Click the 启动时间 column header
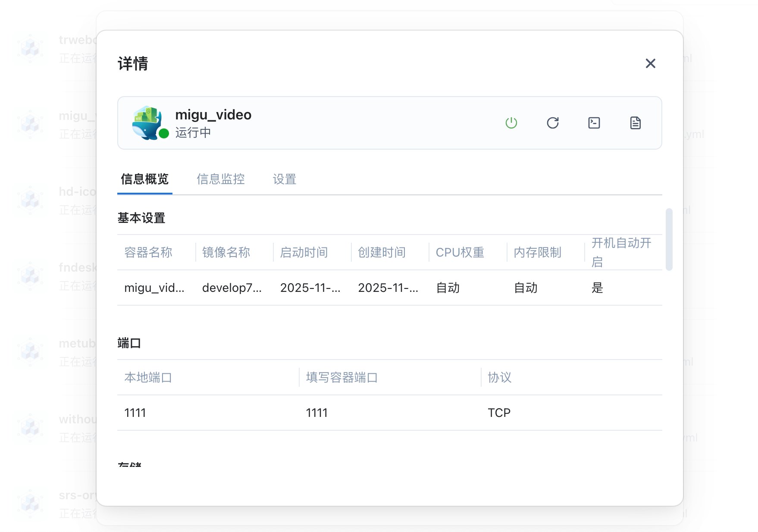758x532 pixels. pyautogui.click(x=304, y=252)
